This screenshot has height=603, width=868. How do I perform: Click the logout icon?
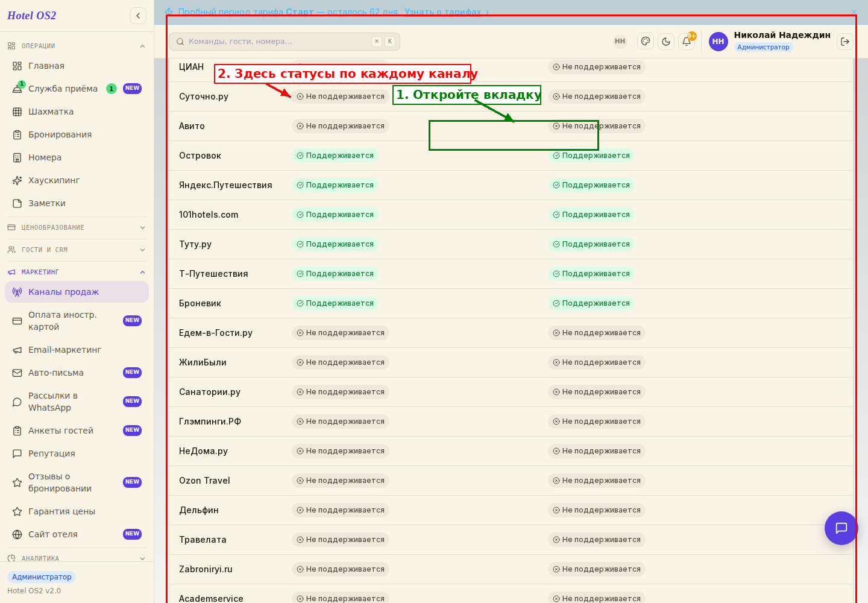(x=845, y=42)
